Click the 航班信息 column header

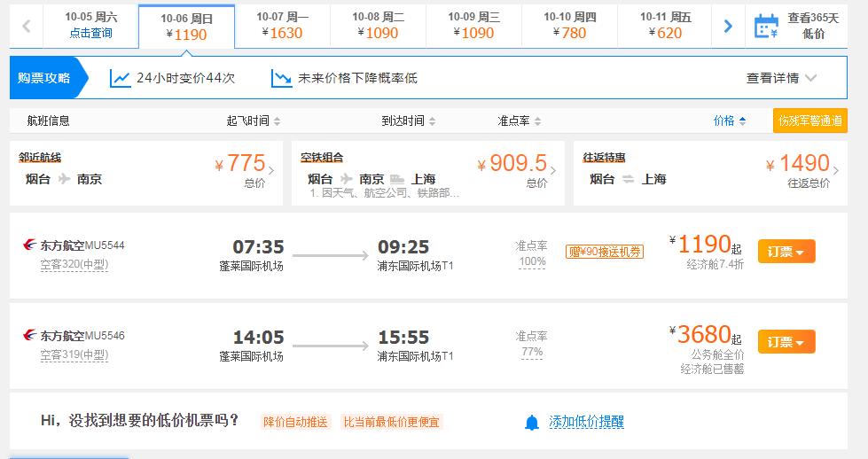tap(48, 121)
